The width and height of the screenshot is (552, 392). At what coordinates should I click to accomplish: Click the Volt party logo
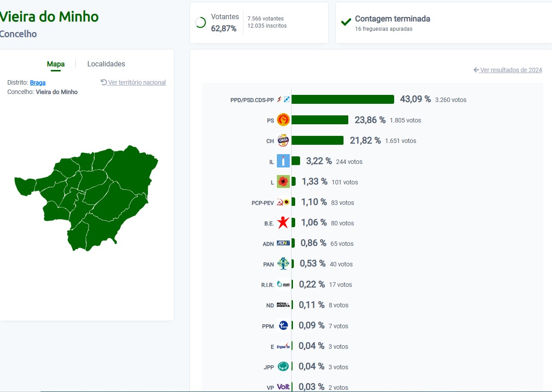click(x=283, y=387)
